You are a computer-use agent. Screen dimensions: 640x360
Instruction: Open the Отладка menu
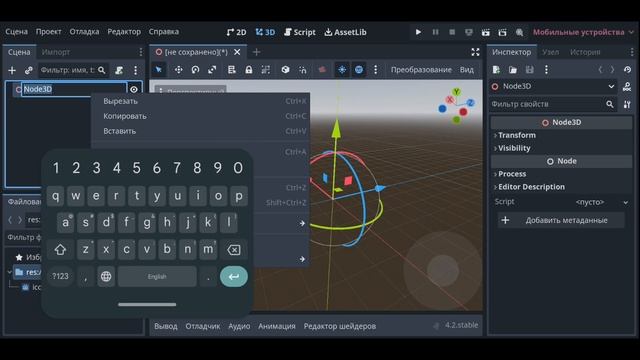tap(84, 31)
